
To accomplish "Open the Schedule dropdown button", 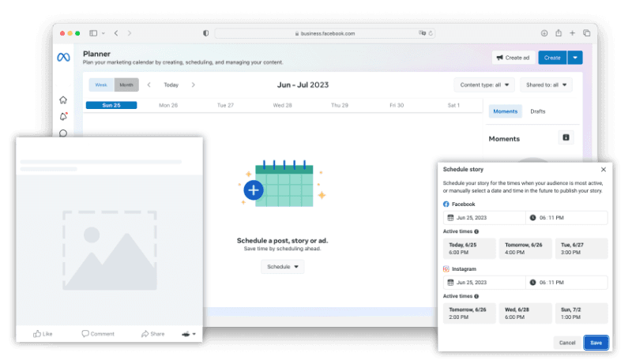I will 283,267.
